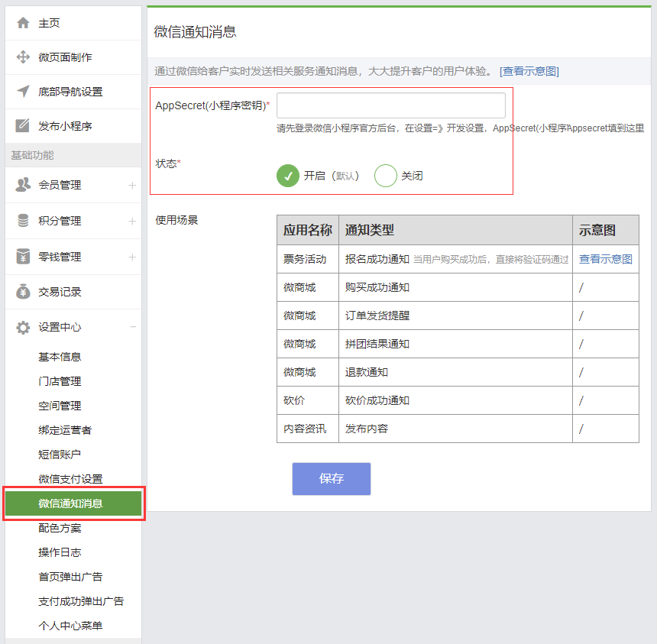The image size is (657, 644).
Task: Click the coins stack icon for 积分管理
Action: tap(23, 221)
